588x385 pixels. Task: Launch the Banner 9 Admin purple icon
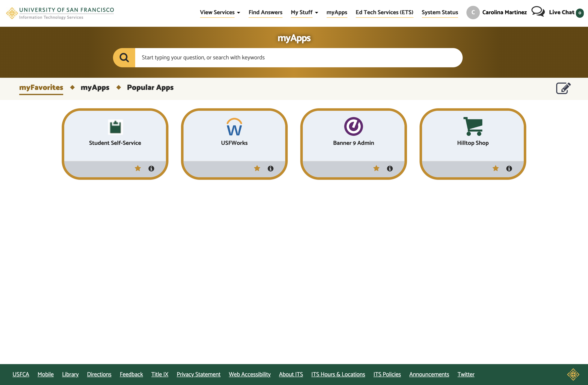click(354, 126)
